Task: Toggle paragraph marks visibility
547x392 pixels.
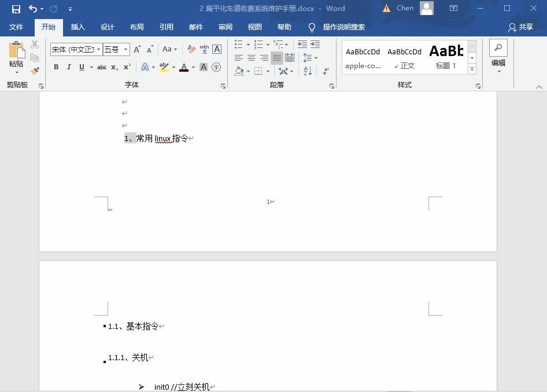Action: point(324,72)
